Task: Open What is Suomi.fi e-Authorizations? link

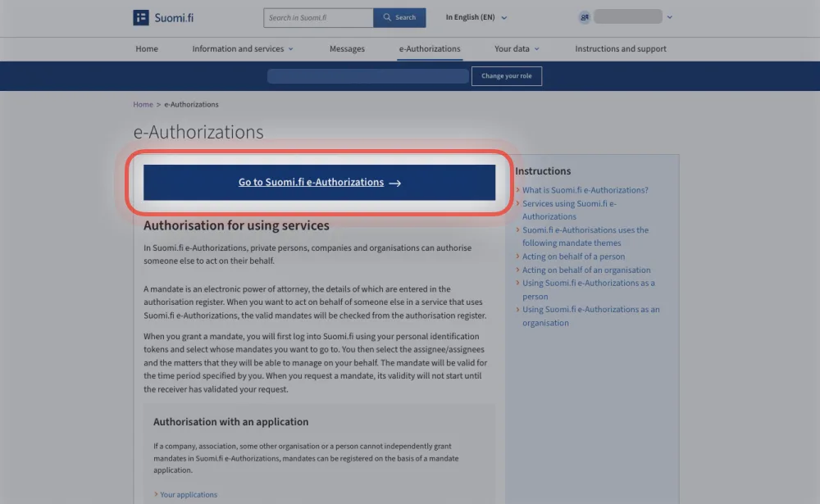Action: [x=585, y=190]
